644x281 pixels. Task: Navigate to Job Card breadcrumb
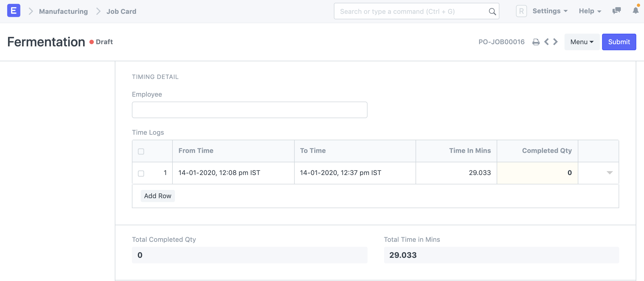tap(121, 11)
